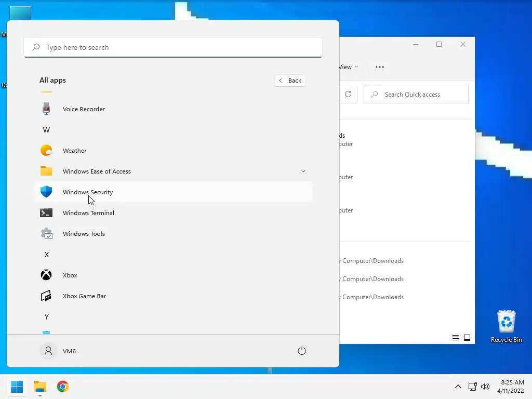
Task: Launch the Xbox app icon
Action: tap(46, 275)
